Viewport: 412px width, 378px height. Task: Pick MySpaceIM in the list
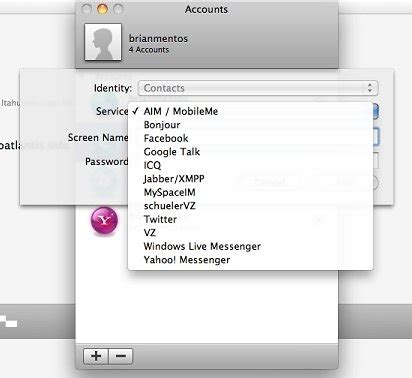click(250, 192)
